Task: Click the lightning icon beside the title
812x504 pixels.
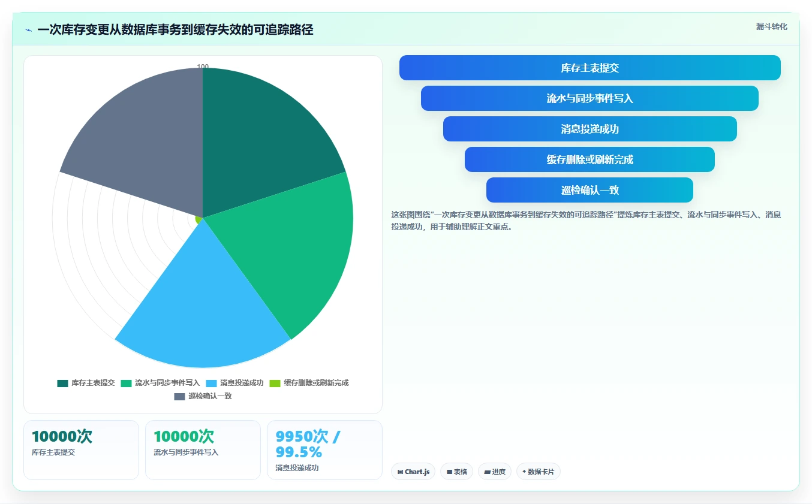Action: coord(29,30)
